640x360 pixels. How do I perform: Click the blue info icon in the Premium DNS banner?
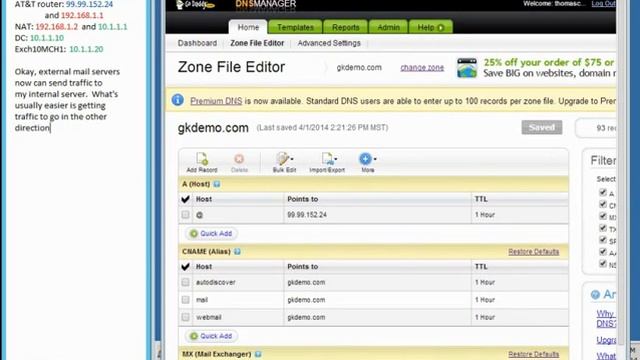(x=178, y=100)
